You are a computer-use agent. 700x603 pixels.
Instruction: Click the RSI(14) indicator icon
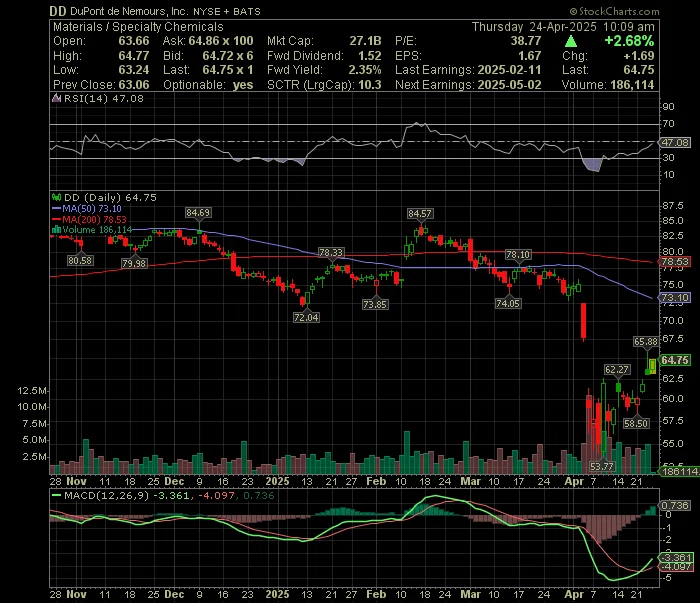(x=57, y=98)
